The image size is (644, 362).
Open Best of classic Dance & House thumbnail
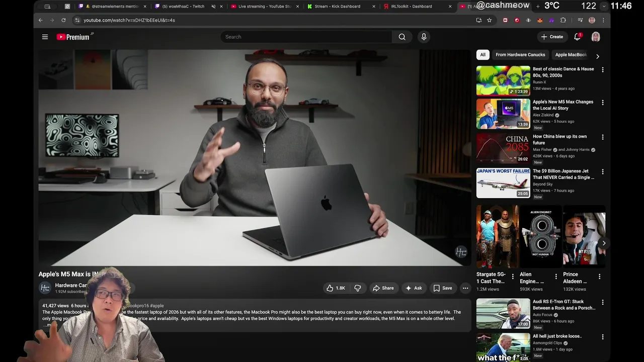(503, 80)
